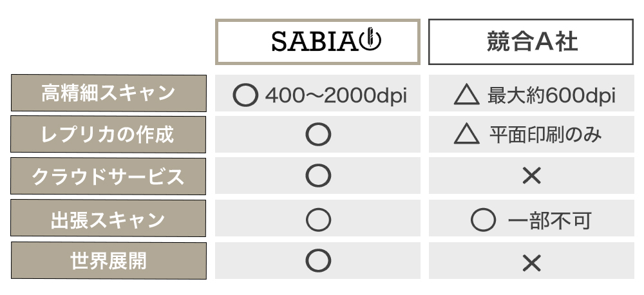Screen dimensions: 644x295
Task: Click the 400～2000dpi text
Action: click(x=336, y=97)
